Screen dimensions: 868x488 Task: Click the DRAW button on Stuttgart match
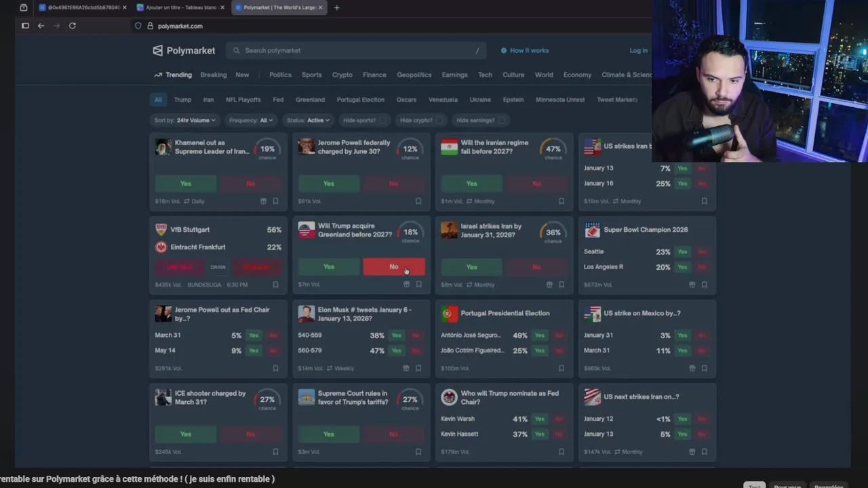tap(218, 267)
